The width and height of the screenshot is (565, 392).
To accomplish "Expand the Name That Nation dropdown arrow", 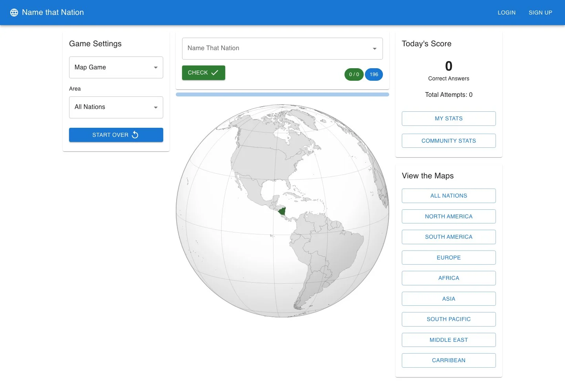I will [375, 49].
